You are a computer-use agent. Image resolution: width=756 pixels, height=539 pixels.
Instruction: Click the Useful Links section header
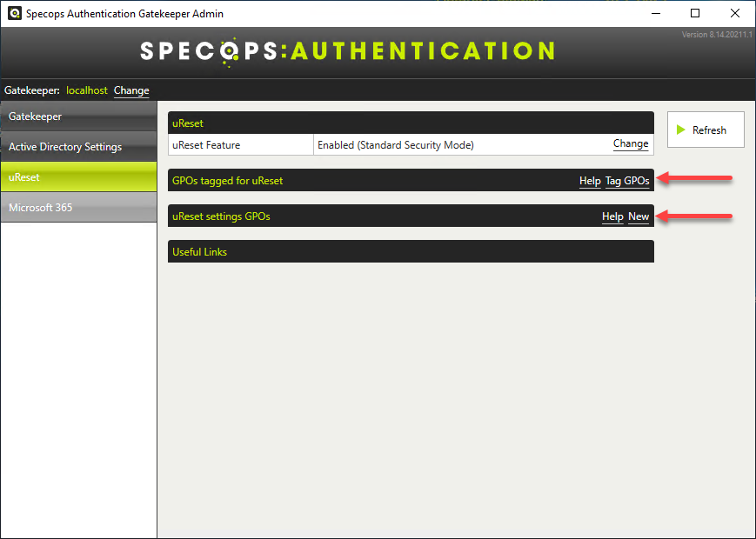pyautogui.click(x=411, y=251)
